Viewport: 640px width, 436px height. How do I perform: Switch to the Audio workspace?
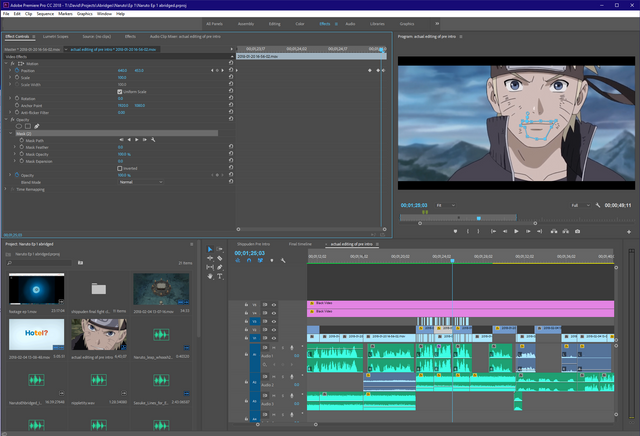(x=350, y=24)
